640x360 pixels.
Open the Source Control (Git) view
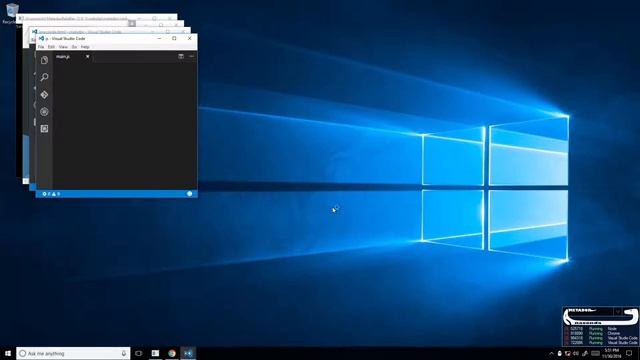44,95
